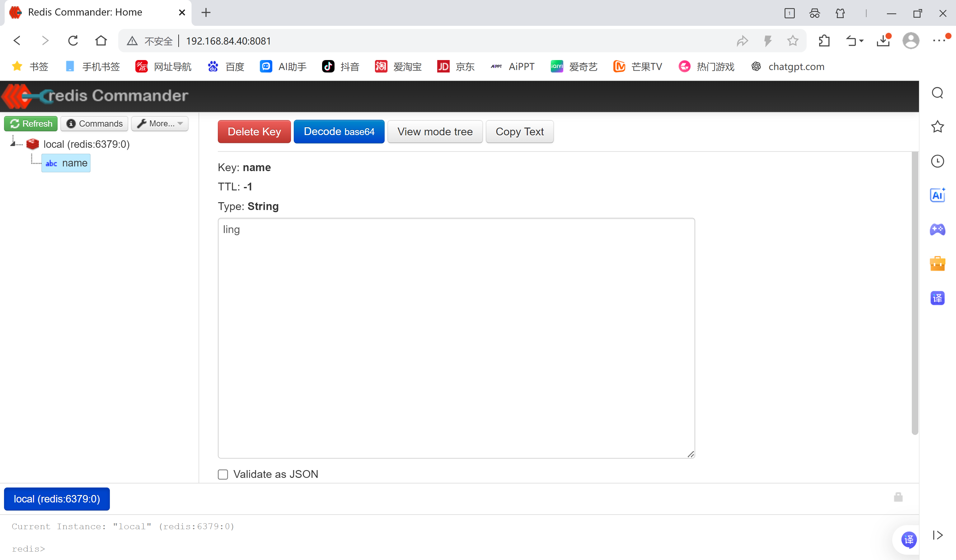Collapse the browser sidebar panel

[x=937, y=535]
